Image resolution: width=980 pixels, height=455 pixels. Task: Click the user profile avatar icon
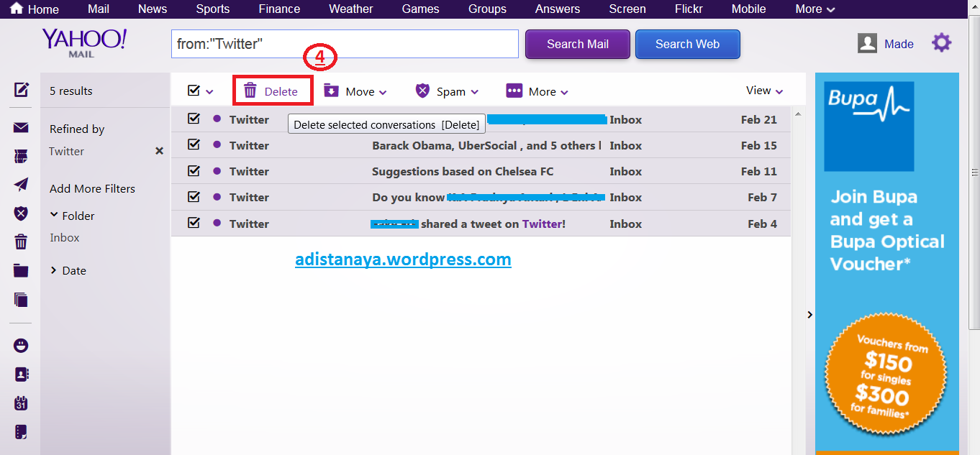pos(867,44)
